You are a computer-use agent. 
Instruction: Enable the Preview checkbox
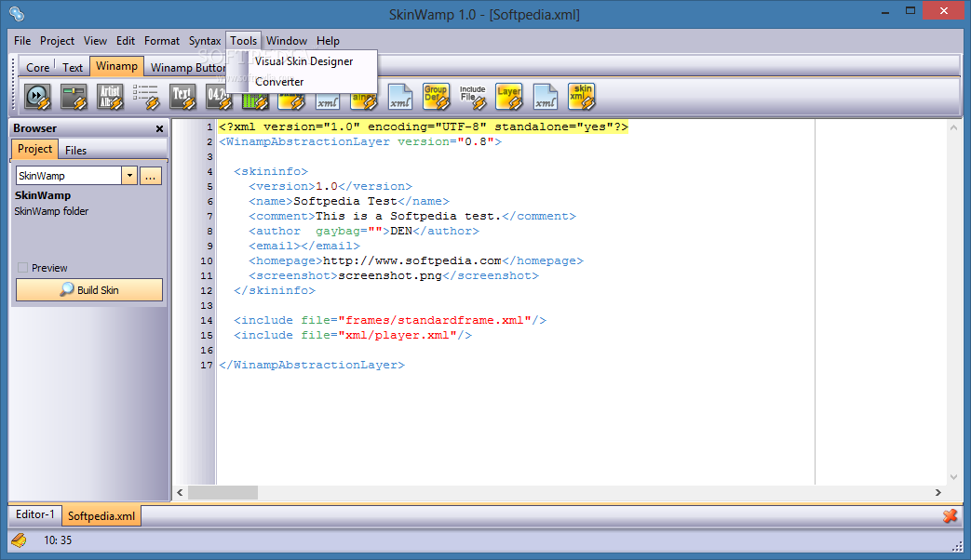(23, 268)
